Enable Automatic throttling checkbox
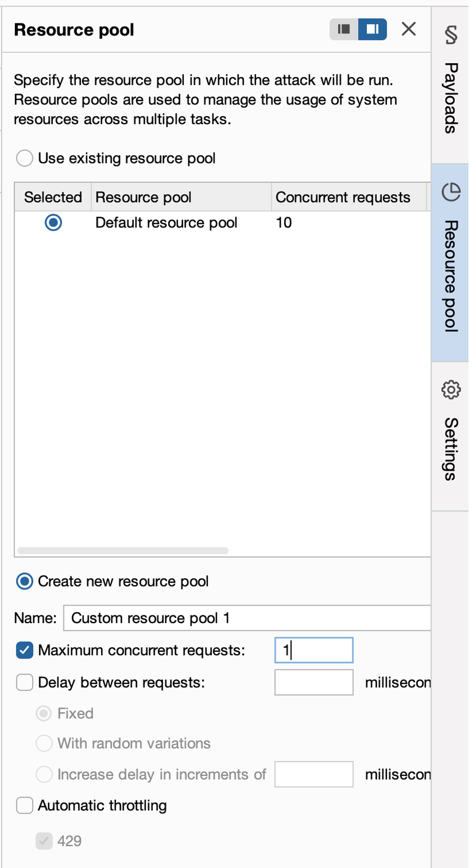Image resolution: width=469 pixels, height=868 pixels. point(25,805)
